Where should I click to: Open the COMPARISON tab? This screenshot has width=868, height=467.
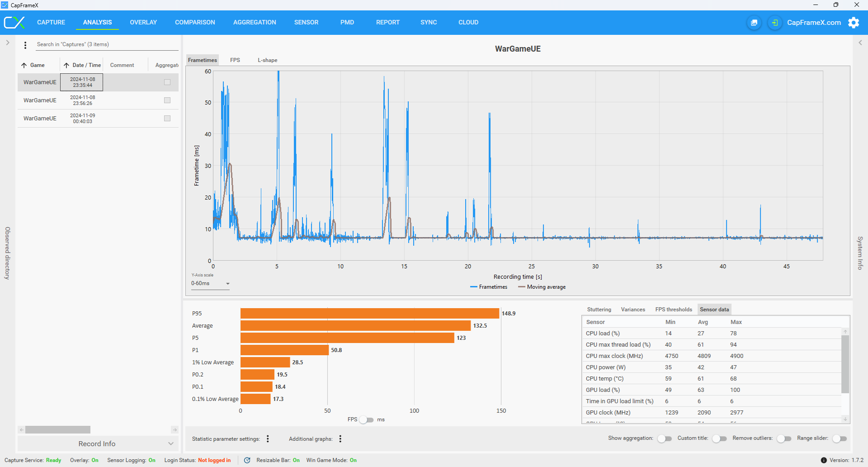coord(195,22)
